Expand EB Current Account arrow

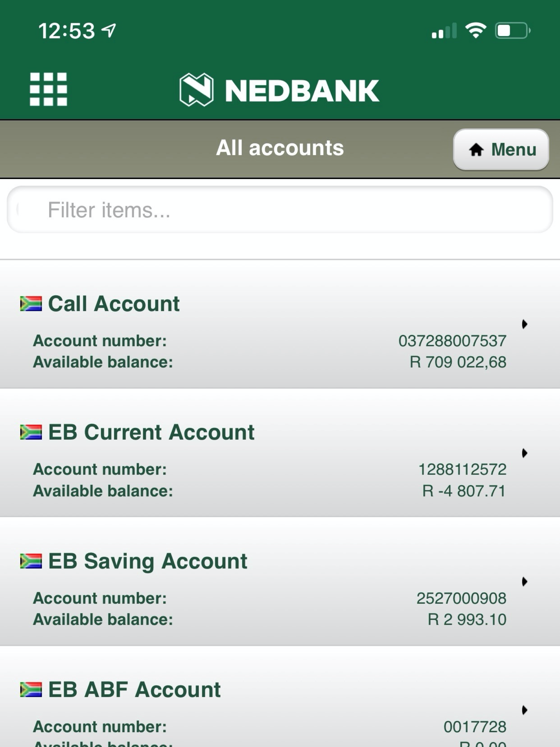point(524,453)
